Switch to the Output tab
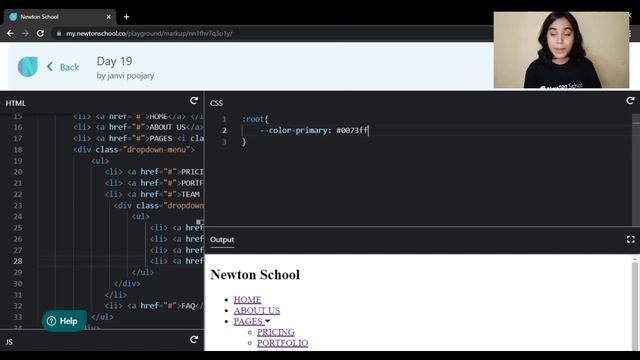The image size is (640, 360). [x=222, y=240]
